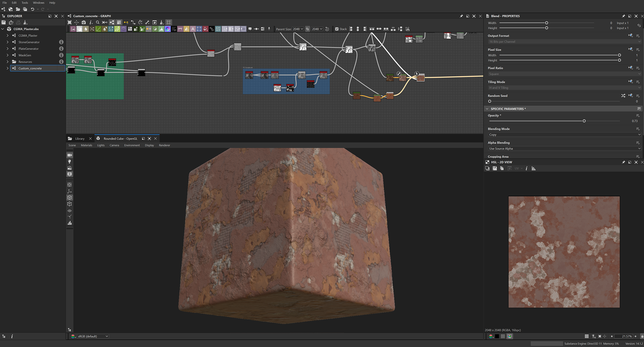Click the Opacity slider handle
The image size is (644, 347).
click(x=584, y=121)
